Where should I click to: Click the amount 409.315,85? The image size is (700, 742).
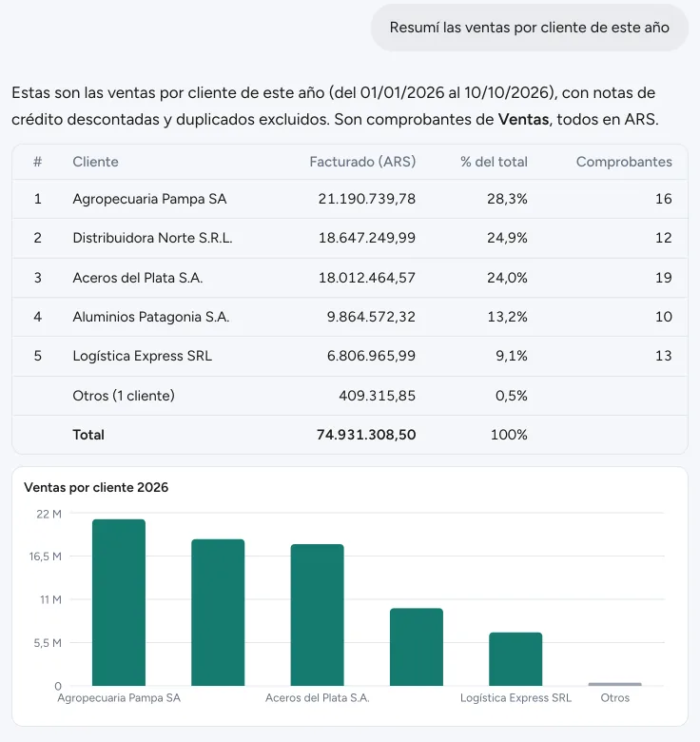coord(378,396)
